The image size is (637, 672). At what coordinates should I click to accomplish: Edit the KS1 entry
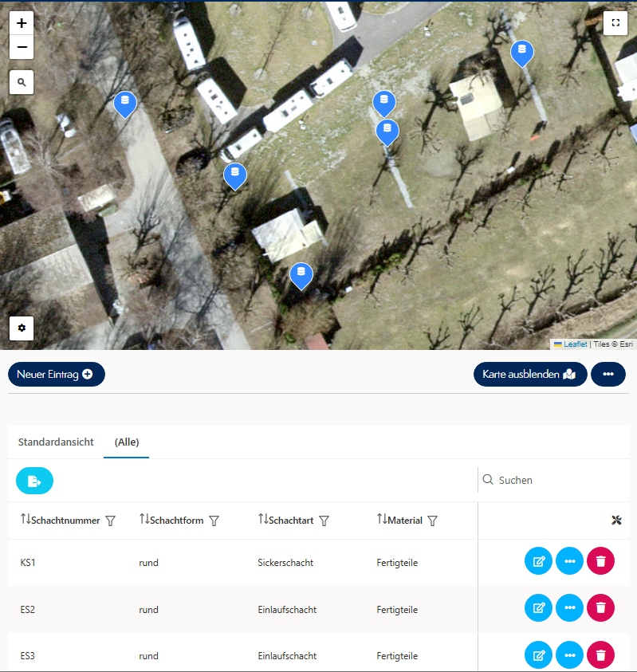(x=538, y=562)
